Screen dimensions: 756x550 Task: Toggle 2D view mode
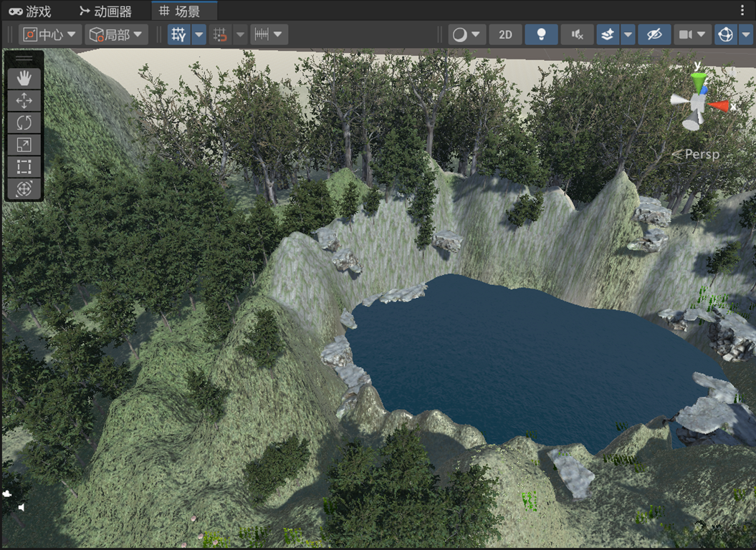[x=505, y=34]
